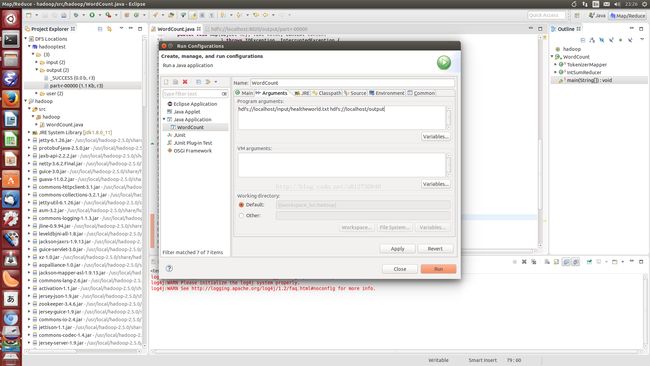Launch Emacs from the Ubuntu launcher
The width and height of the screenshot is (650, 366).
[11, 79]
